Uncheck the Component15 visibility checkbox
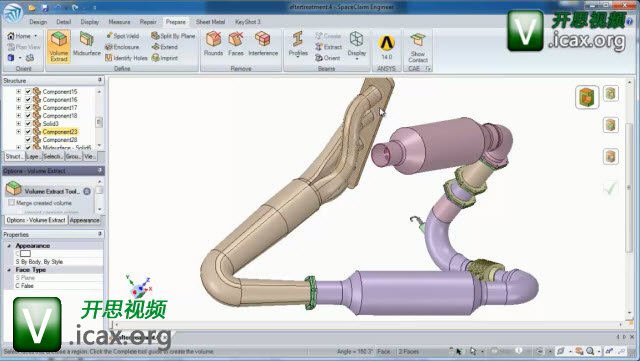The width and height of the screenshot is (640, 361). point(28,91)
